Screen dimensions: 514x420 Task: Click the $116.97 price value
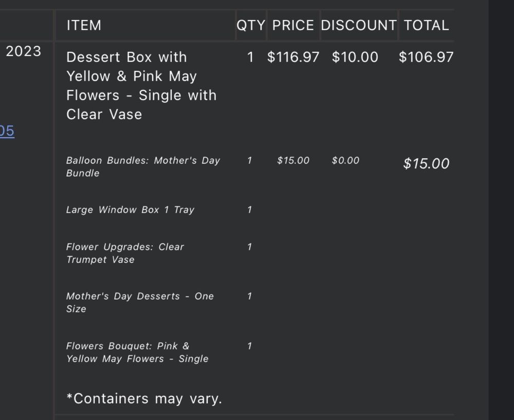(x=293, y=57)
